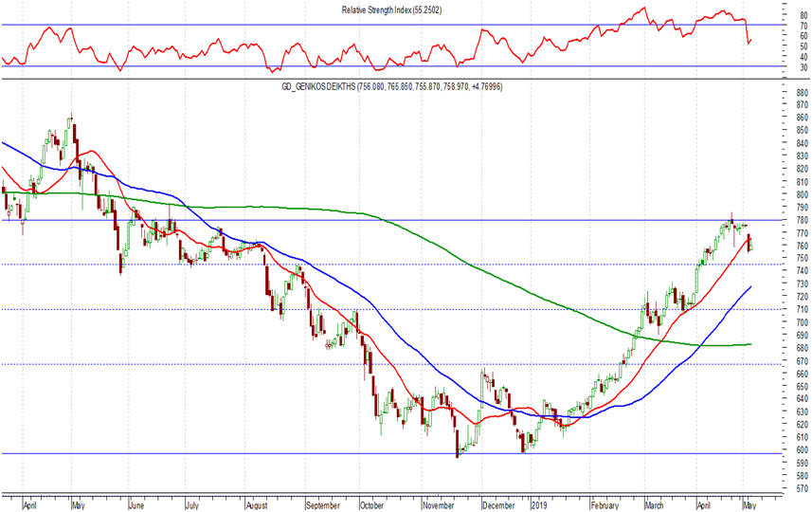812x512 pixels.
Task: Click the 570 price axis label
Action: 803,488
